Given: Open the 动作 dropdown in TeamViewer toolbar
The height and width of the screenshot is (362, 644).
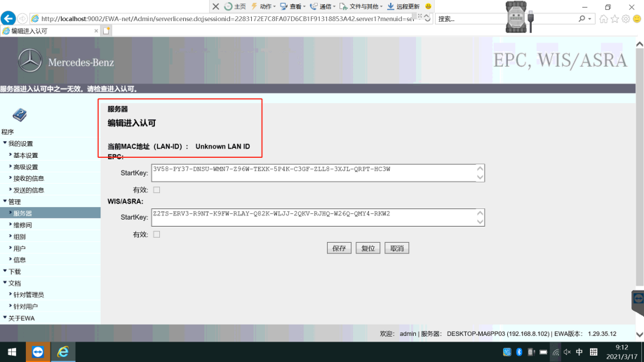Looking at the screenshot, I should click(x=263, y=6).
